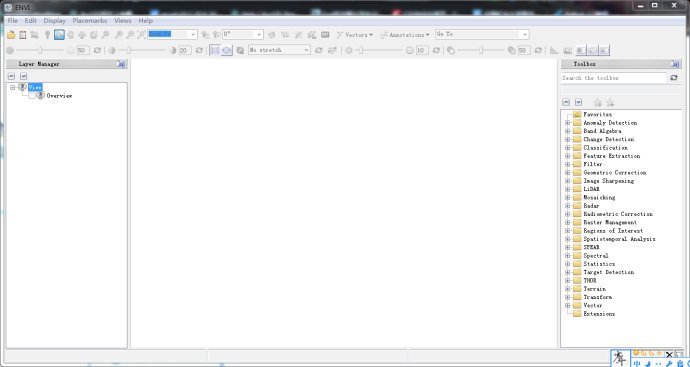Open the Annotations button menu
Image resolution: width=690 pixels, height=367 pixels.
point(405,35)
